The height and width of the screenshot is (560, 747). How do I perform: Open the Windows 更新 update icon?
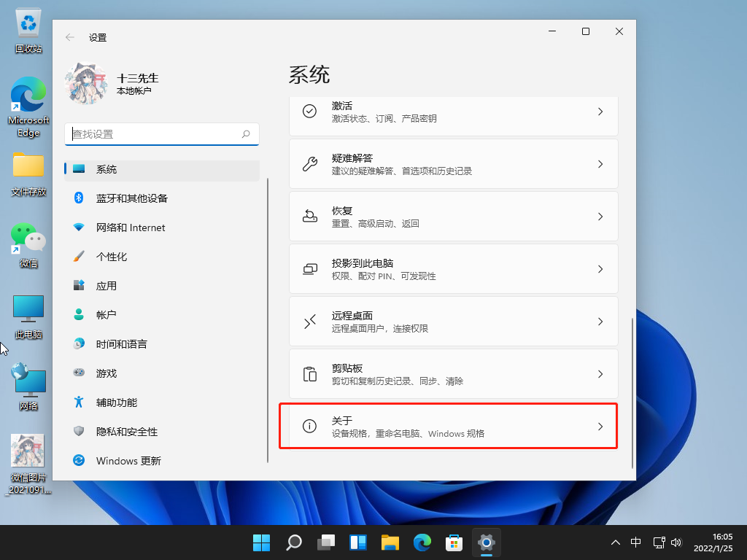[x=79, y=460]
